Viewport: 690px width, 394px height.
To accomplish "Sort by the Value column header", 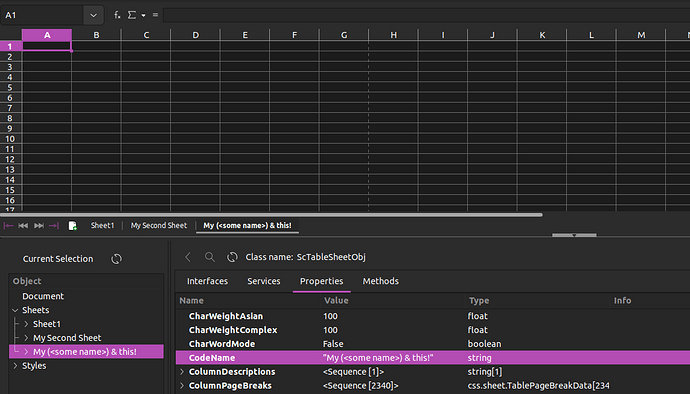I will point(336,301).
